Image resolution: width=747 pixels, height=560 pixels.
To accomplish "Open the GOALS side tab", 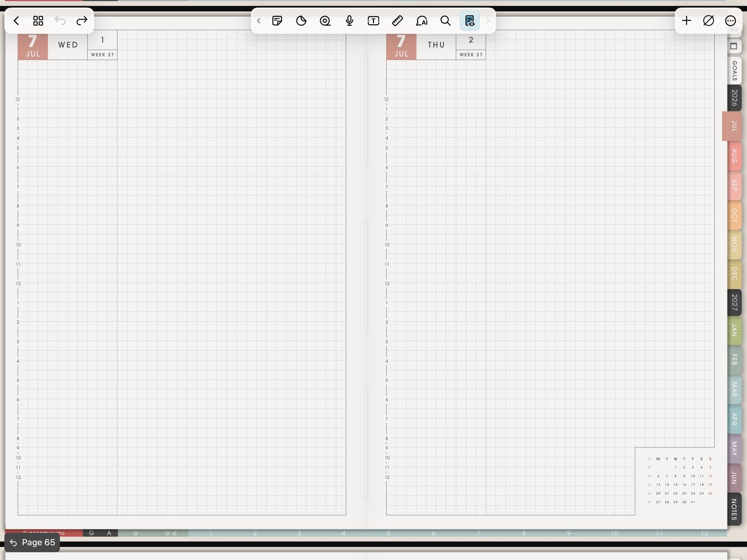I will 734,71.
